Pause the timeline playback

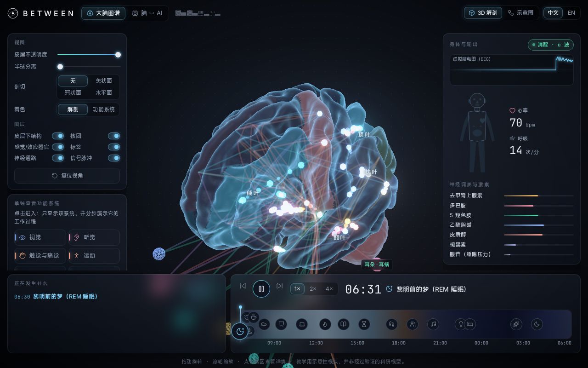coord(261,289)
